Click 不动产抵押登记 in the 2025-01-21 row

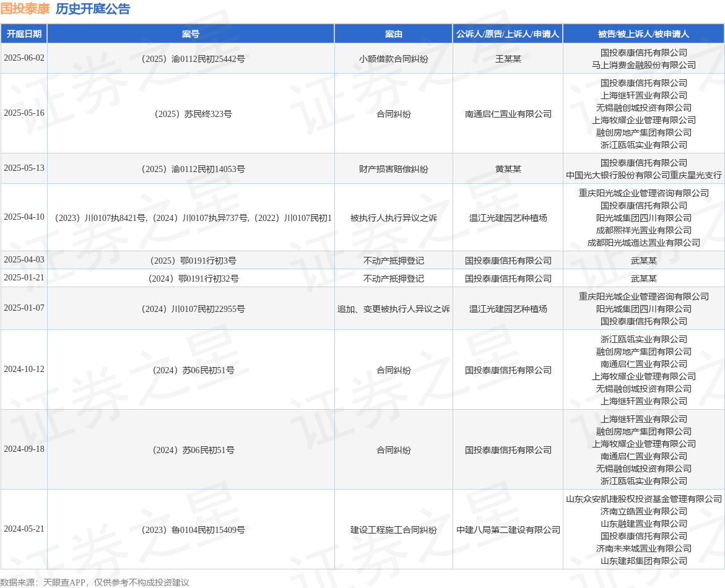394,279
